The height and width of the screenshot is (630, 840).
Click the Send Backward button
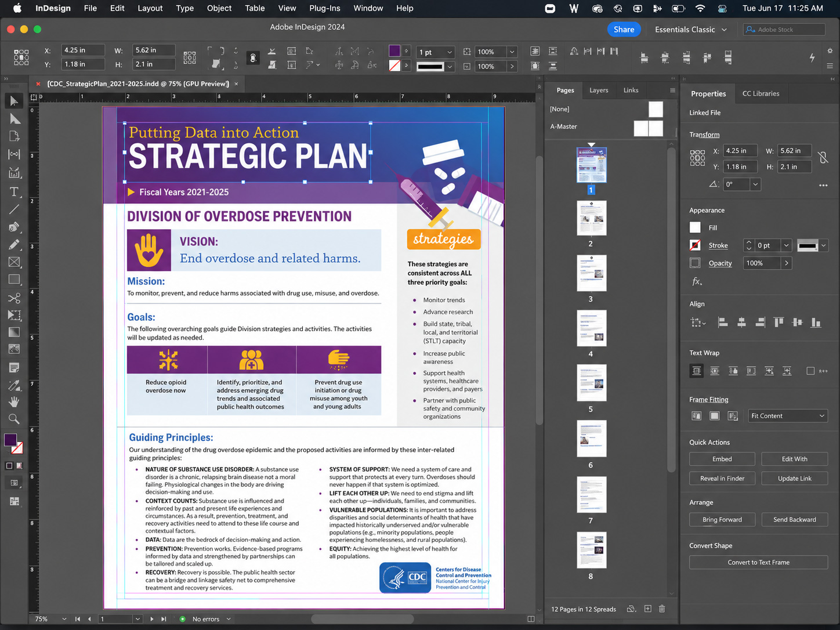(x=795, y=519)
